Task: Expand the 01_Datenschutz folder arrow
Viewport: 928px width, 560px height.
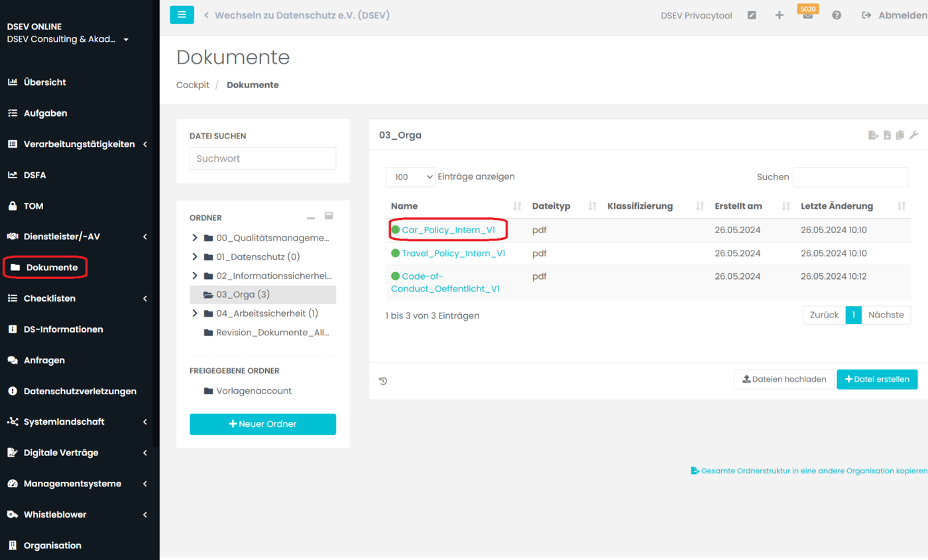Action: tap(194, 256)
